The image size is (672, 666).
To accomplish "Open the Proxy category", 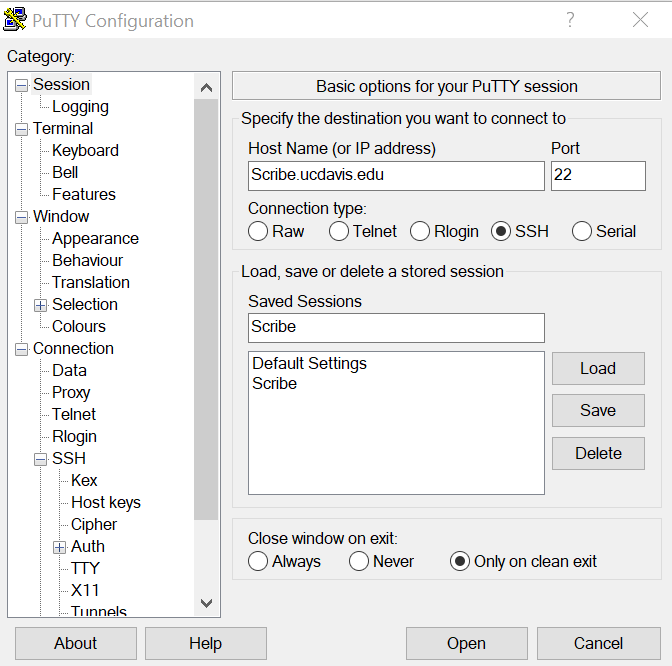I will [x=71, y=393].
